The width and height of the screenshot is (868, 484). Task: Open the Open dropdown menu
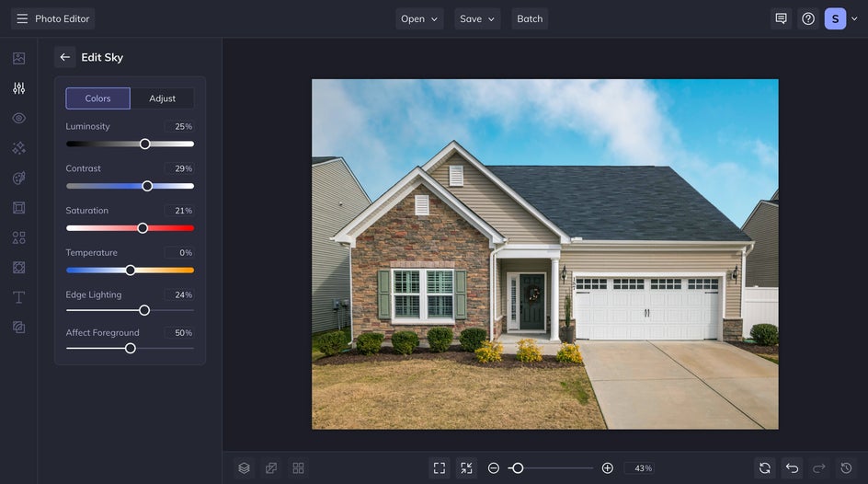point(419,18)
